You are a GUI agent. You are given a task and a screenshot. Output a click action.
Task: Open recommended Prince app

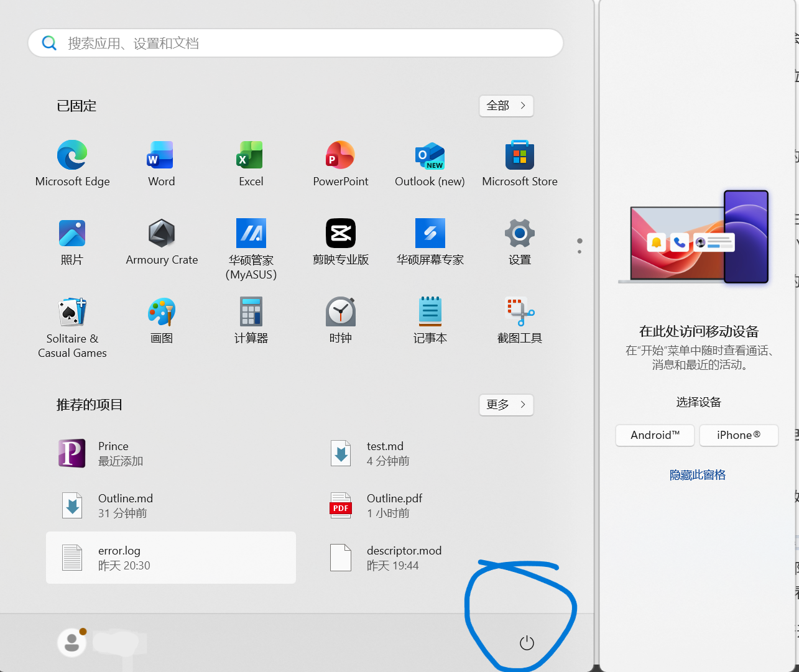[x=171, y=453]
